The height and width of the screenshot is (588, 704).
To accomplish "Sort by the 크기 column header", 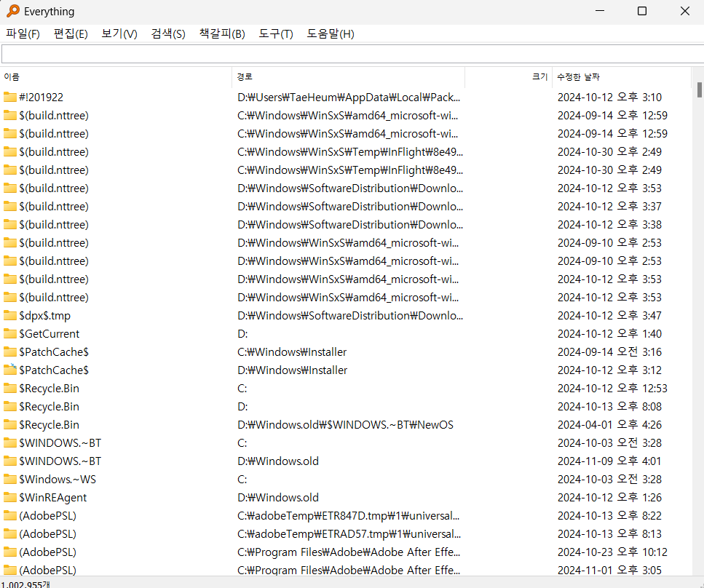I will (x=508, y=77).
